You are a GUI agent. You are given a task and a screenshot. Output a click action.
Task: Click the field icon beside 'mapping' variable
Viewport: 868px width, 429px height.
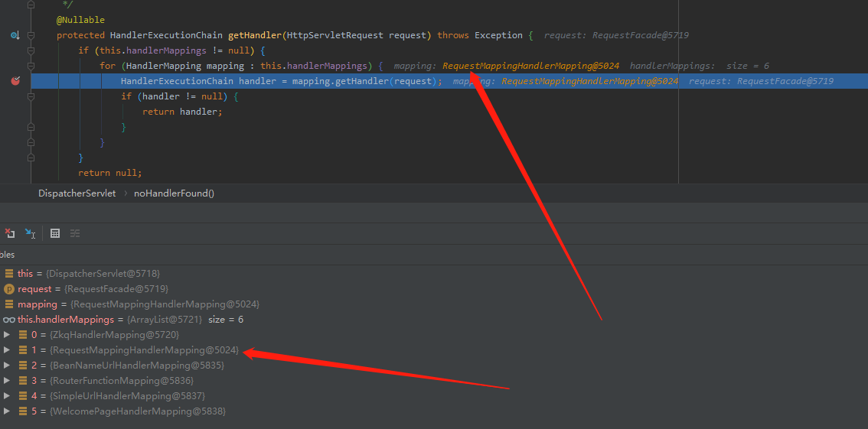click(9, 304)
